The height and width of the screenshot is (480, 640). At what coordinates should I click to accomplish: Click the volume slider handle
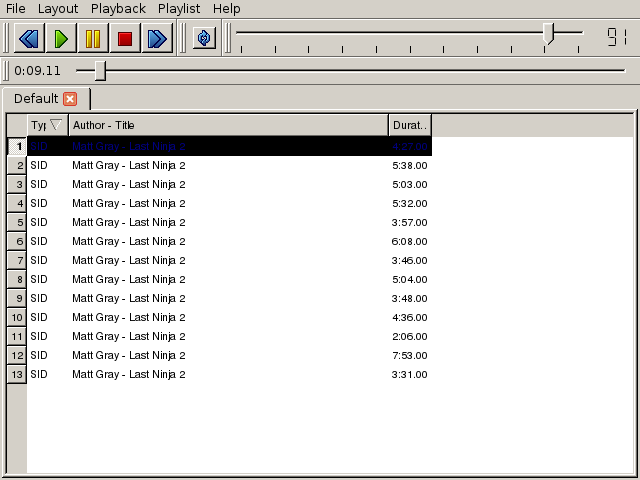(549, 34)
